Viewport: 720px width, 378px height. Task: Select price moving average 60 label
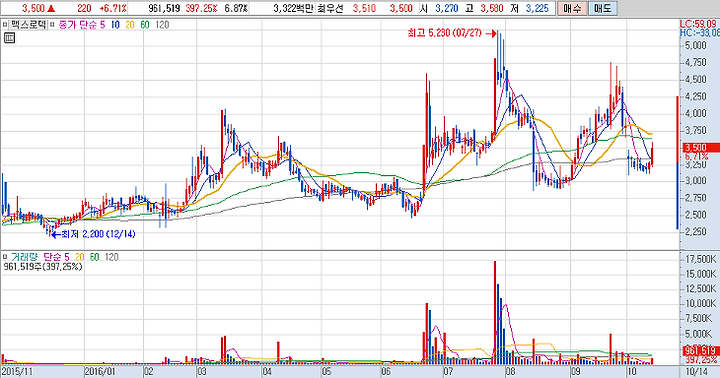point(145,25)
